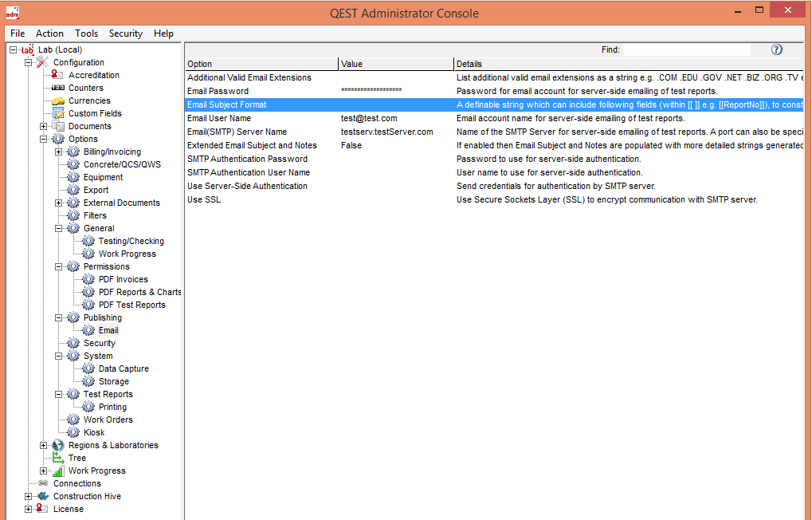Click the Custom Fields icon
The width and height of the screenshot is (812, 520).
point(58,113)
